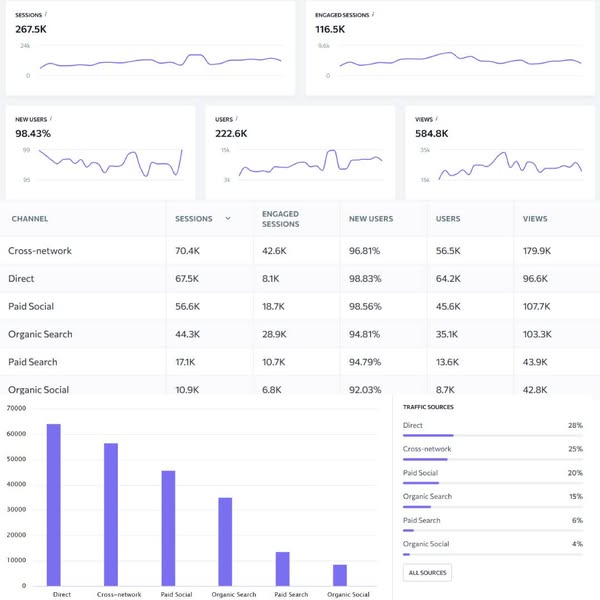Screen dimensions: 600x600
Task: Click the 8.1K engaged sessions cell
Action: tap(271, 279)
